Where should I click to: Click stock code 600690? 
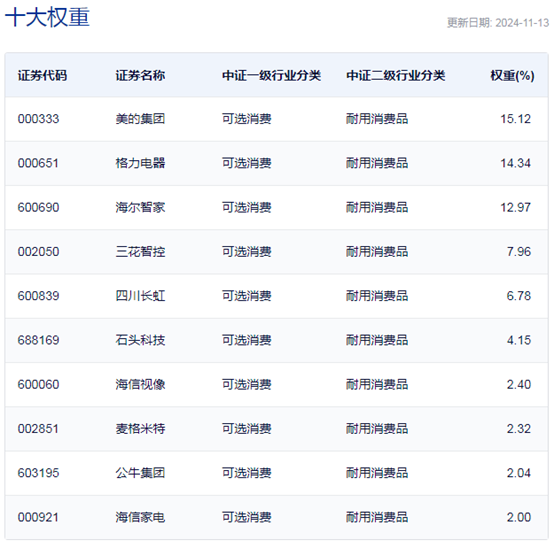click(39, 207)
